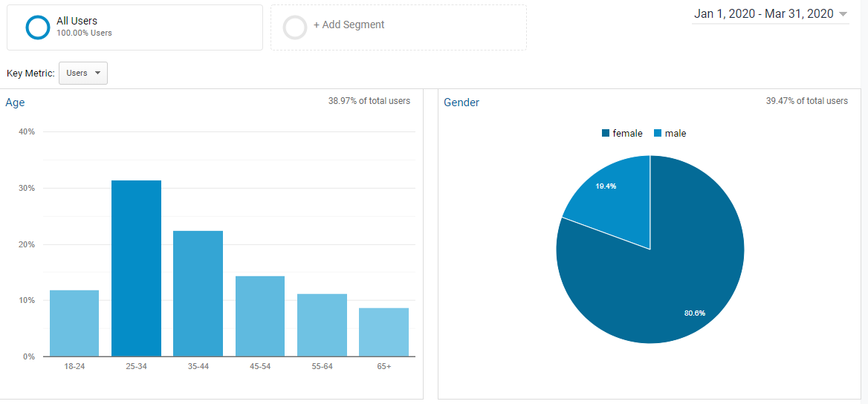The image size is (868, 404).
Task: Click the '0%' y-axis label
Action: pyautogui.click(x=30, y=357)
